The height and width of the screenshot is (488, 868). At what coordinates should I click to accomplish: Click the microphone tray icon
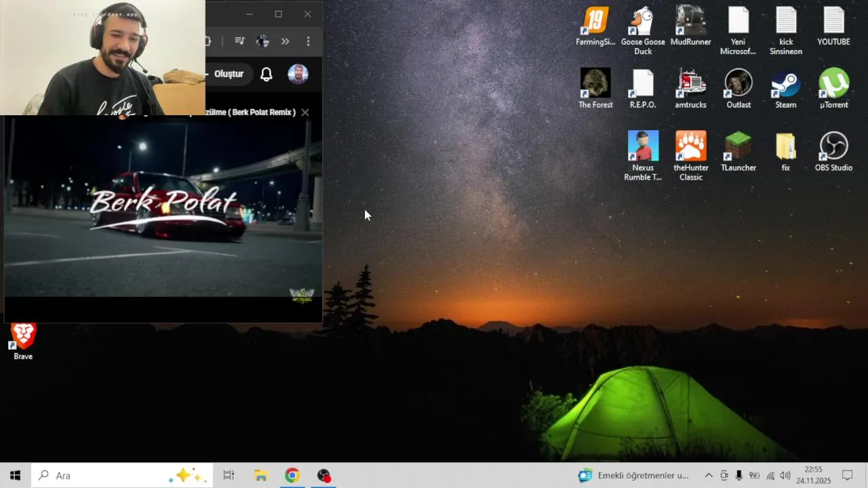pyautogui.click(x=739, y=475)
